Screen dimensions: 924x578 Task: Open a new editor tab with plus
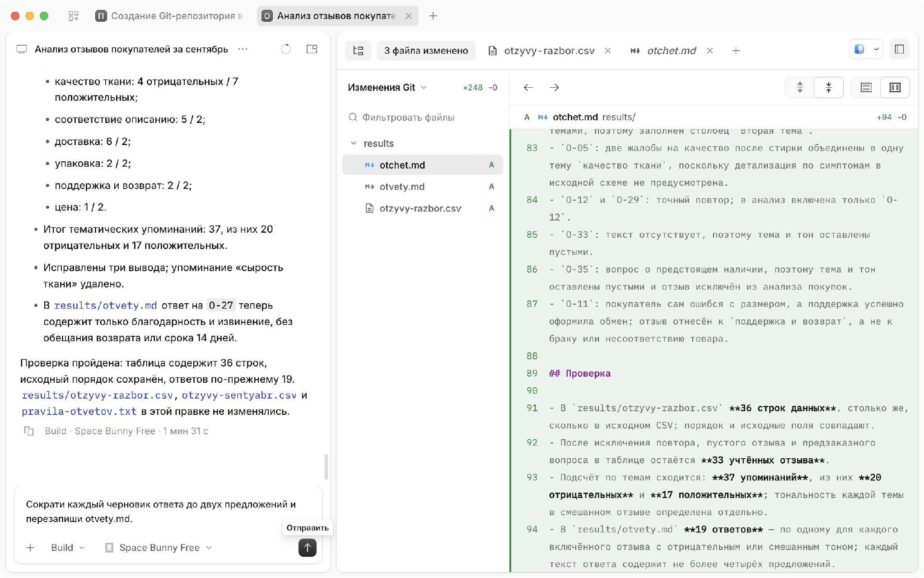pyautogui.click(x=736, y=51)
